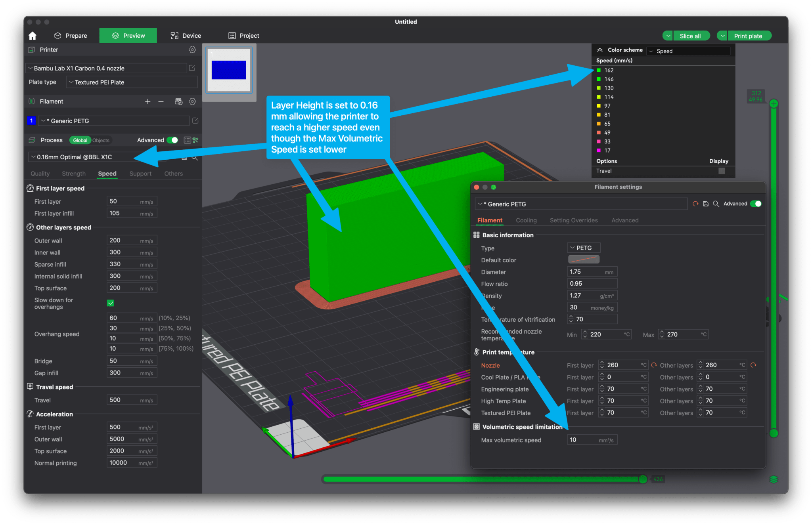Open the Filament section settings gear
This screenshot has width=812, height=525.
tap(193, 101)
